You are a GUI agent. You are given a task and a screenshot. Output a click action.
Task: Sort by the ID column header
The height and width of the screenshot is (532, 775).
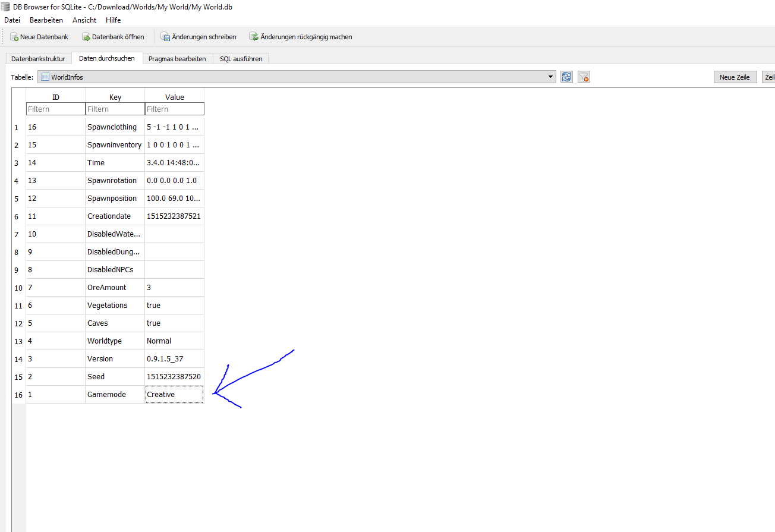(x=56, y=97)
